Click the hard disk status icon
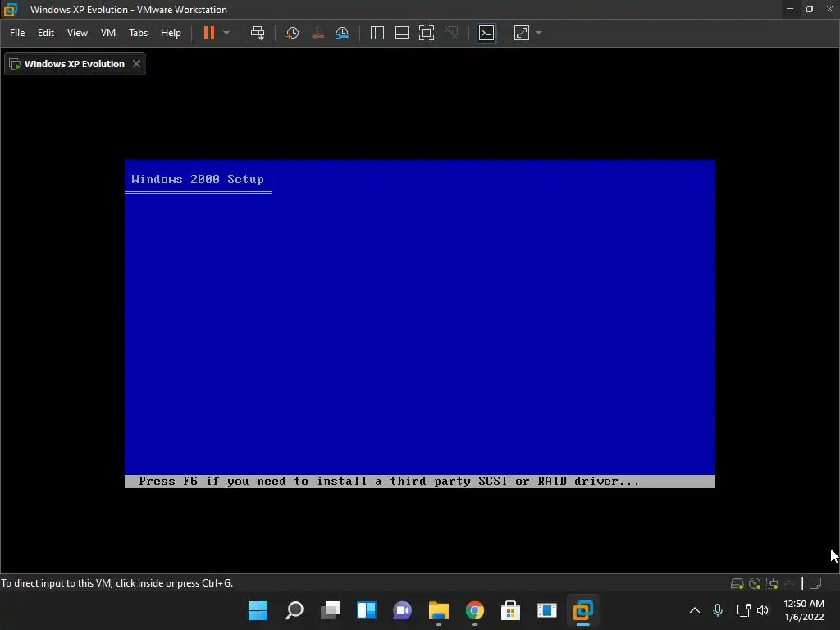Image resolution: width=840 pixels, height=630 pixels. click(737, 583)
